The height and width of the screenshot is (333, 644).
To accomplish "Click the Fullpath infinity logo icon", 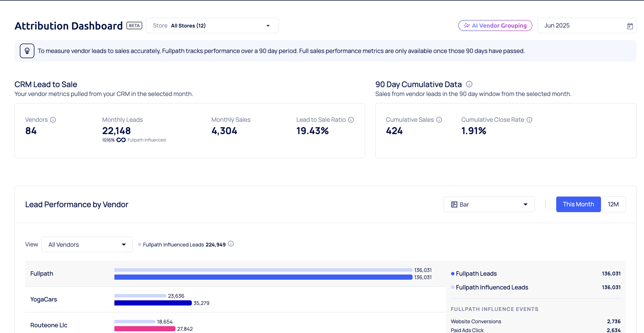I will [x=121, y=140].
